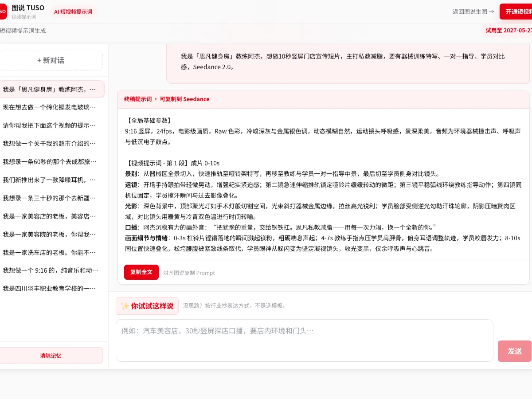Click the 画面细节与情绪 label
Screen dimensions: 532x399
(x=147, y=238)
